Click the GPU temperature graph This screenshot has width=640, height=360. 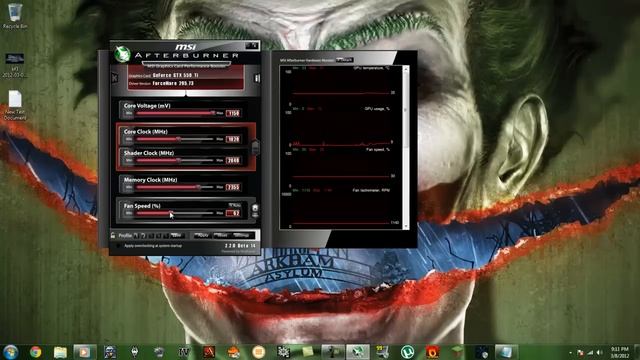pos(341,87)
